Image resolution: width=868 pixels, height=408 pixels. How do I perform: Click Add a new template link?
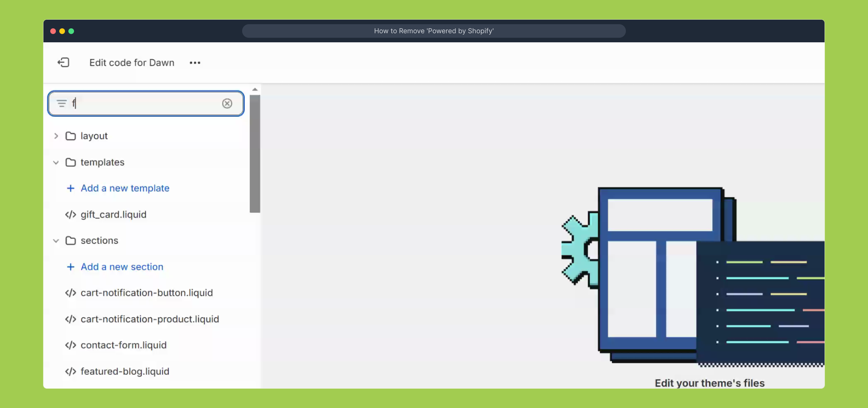click(x=125, y=188)
